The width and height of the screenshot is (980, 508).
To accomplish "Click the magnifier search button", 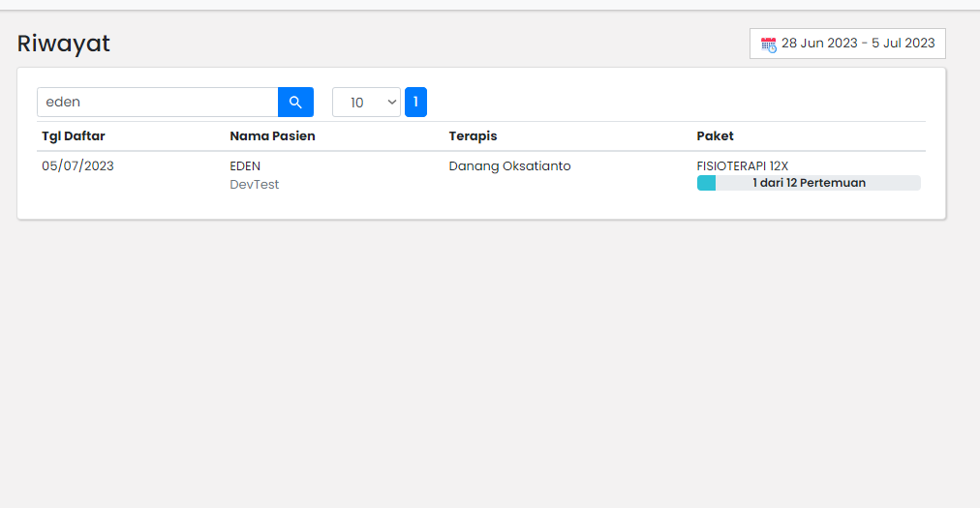I will pyautogui.click(x=295, y=102).
